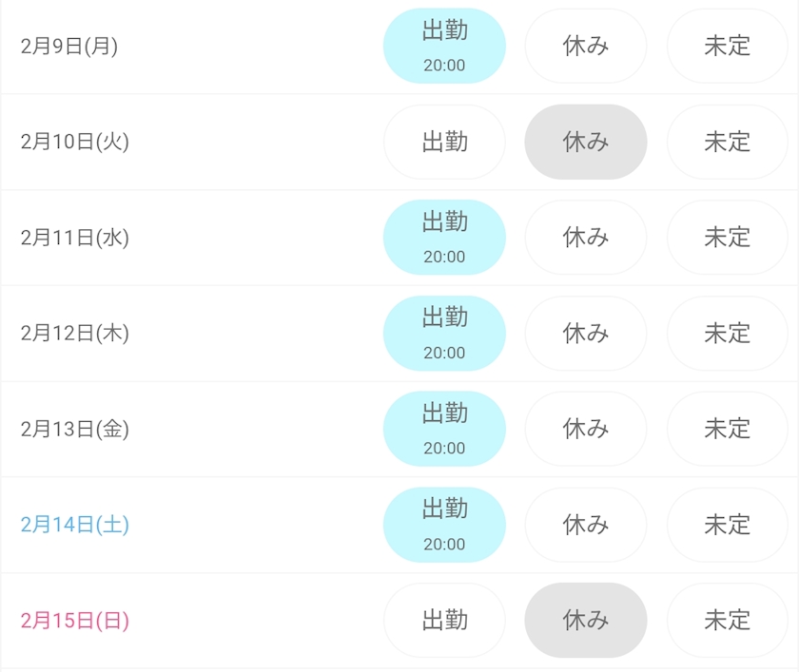The width and height of the screenshot is (799, 672).
Task: Mark 2月11日(水) as 未定
Action: coord(728,238)
